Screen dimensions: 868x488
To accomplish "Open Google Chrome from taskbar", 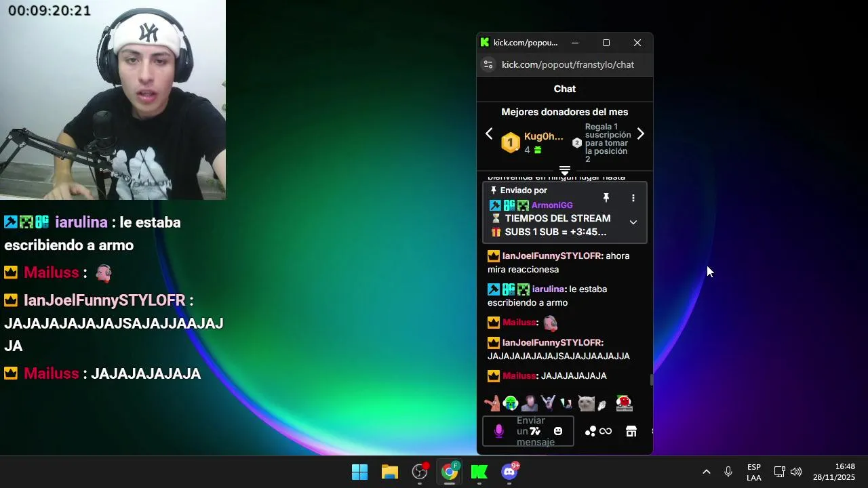I will pyautogui.click(x=450, y=472).
